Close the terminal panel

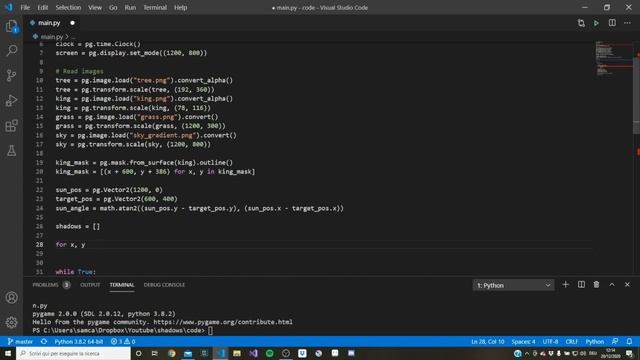point(627,284)
